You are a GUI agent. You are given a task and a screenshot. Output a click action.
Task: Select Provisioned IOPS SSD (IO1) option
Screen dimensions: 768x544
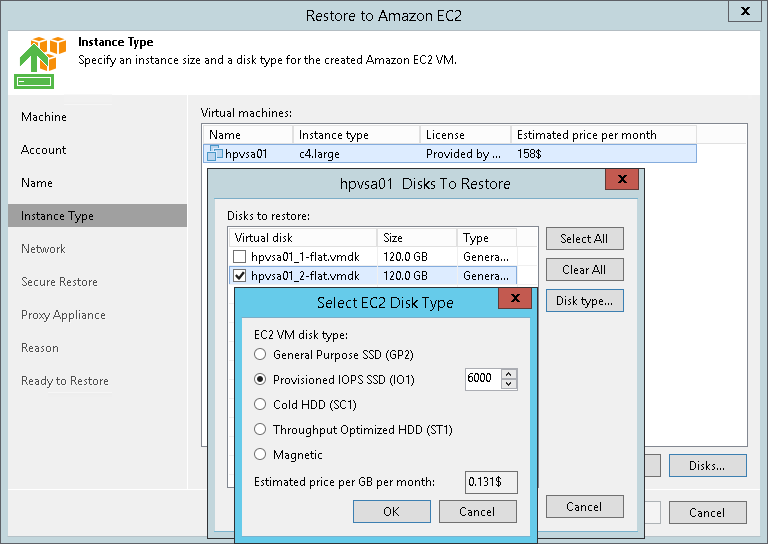coord(260,379)
